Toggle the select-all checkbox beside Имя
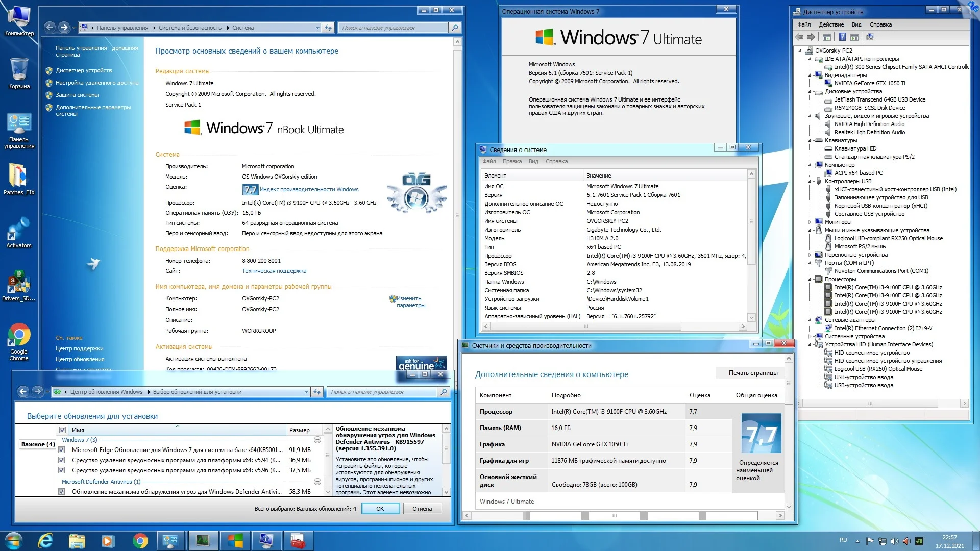 pos(63,430)
